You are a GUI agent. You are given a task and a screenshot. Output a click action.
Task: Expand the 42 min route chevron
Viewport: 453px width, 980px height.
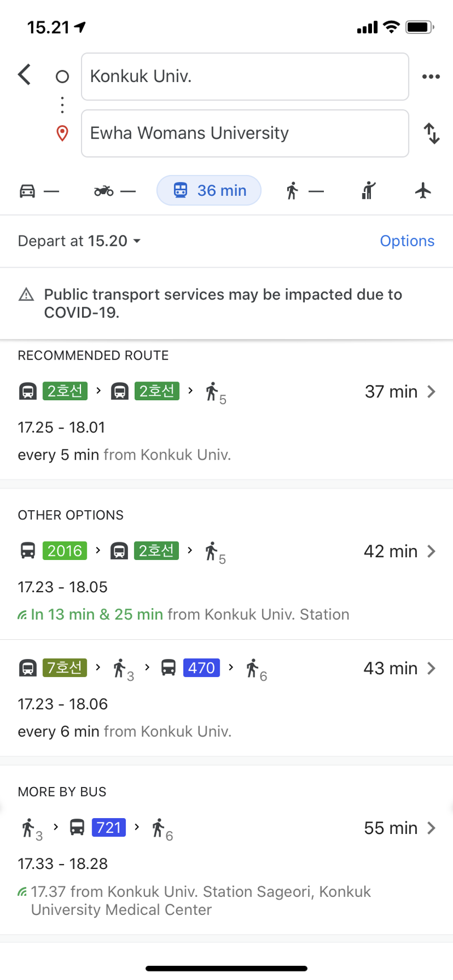pos(431,551)
